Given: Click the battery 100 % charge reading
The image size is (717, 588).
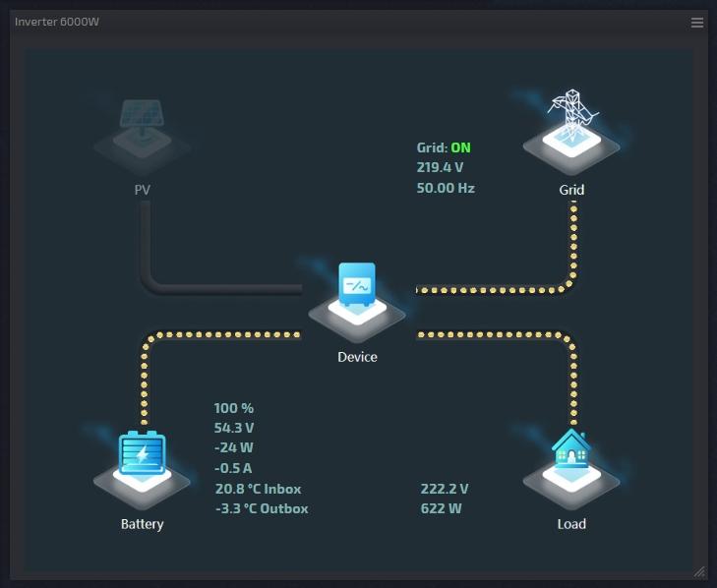Looking at the screenshot, I should [x=234, y=408].
